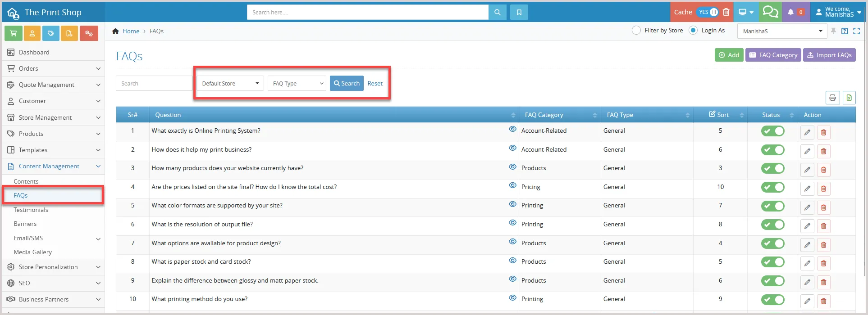Select the Login As radio button
This screenshot has width=868, height=315.
[693, 30]
